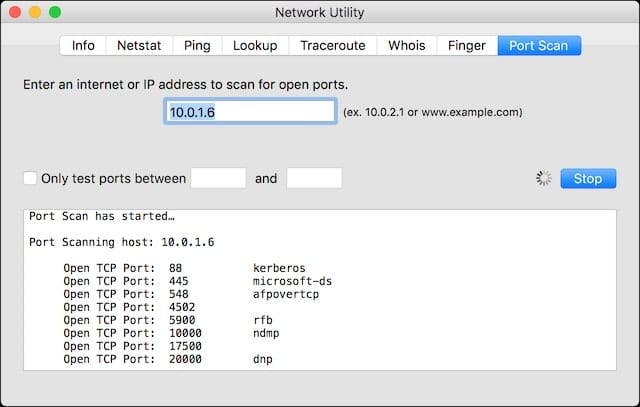Click the green zoom window button
Screen dimensions: 640x407
click(55, 13)
